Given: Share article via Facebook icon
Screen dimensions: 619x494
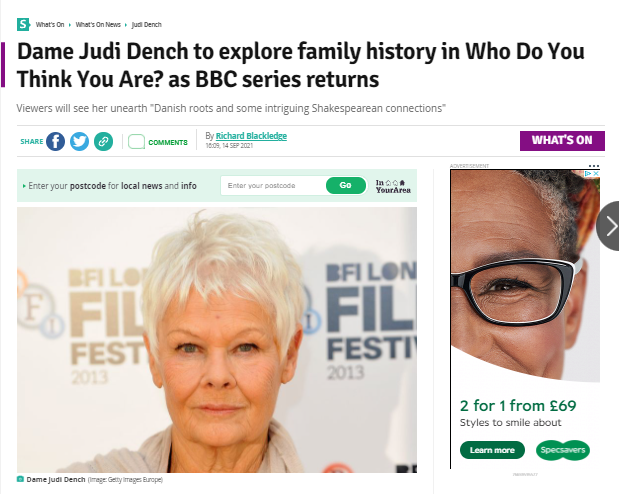Looking at the screenshot, I should 55,141.
